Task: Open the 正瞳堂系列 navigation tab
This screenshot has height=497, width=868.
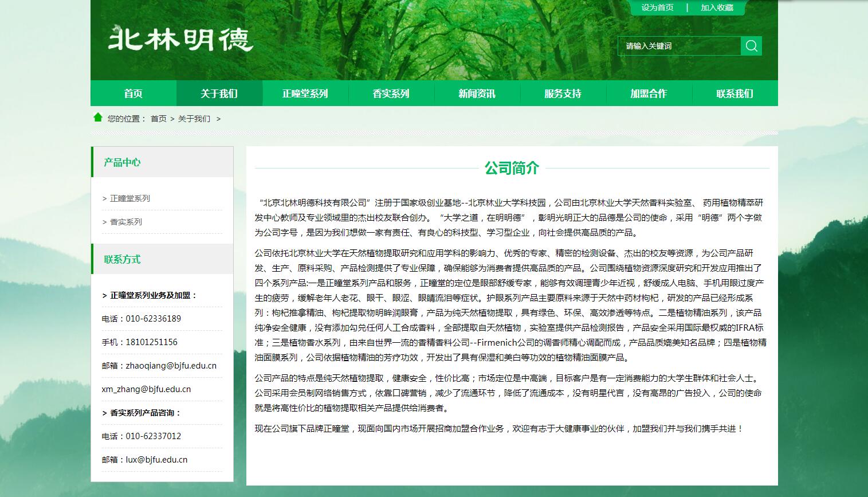Action: pyautogui.click(x=305, y=93)
